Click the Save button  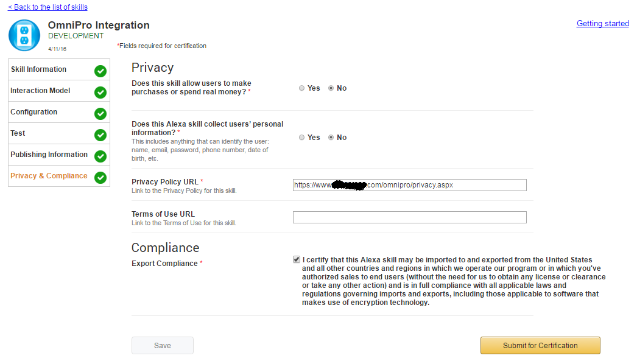pyautogui.click(x=162, y=345)
